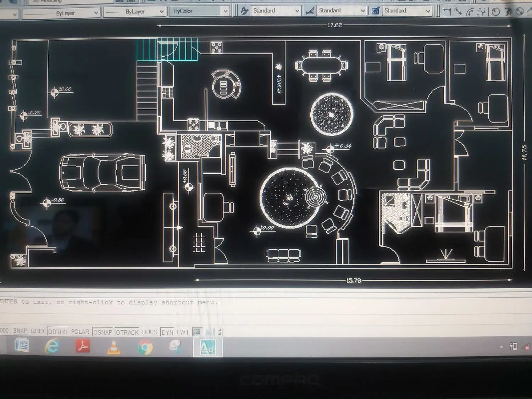The width and height of the screenshot is (532, 399).
Task: Toggle POLAR tracking button
Action: [80, 332]
